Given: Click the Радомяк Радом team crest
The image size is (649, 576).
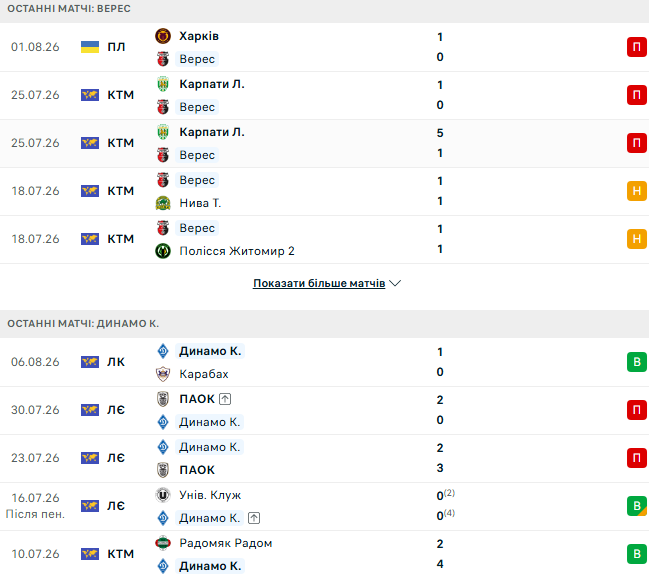Looking at the screenshot, I should (x=163, y=543).
